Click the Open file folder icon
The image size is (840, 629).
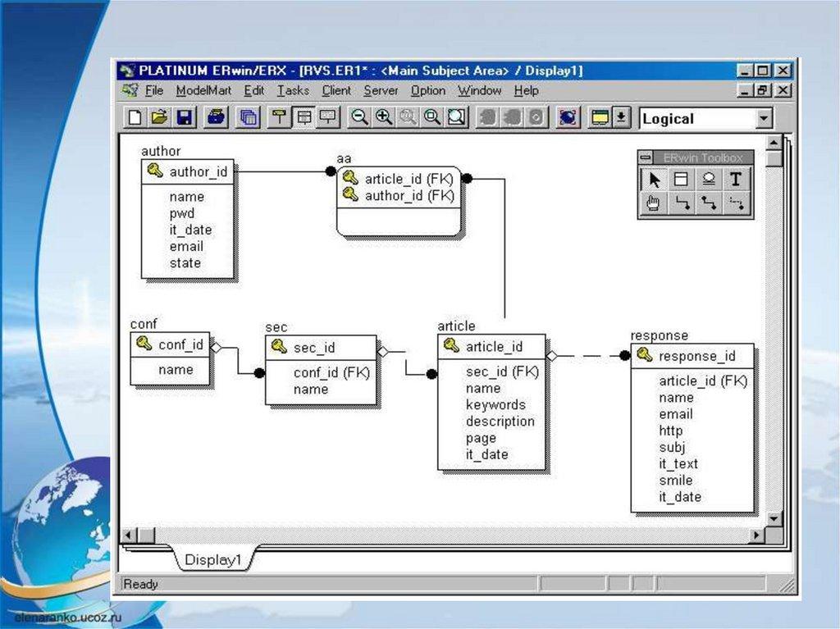point(160,118)
